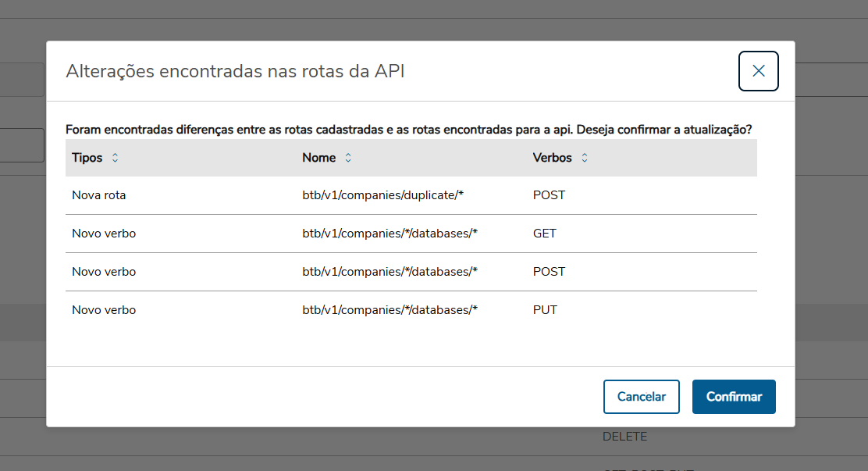Click the Nome column header
This screenshot has height=471, width=868.
coord(318,158)
